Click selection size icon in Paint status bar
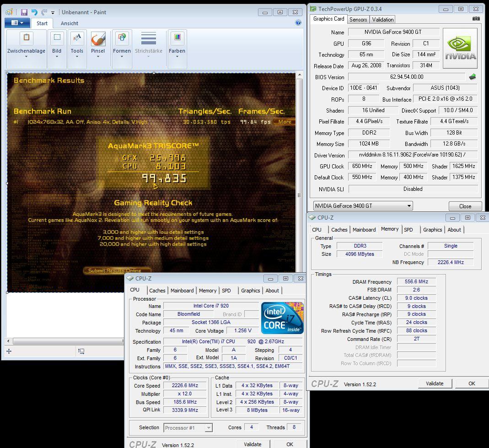This screenshot has width=489, height=448. [81, 351]
